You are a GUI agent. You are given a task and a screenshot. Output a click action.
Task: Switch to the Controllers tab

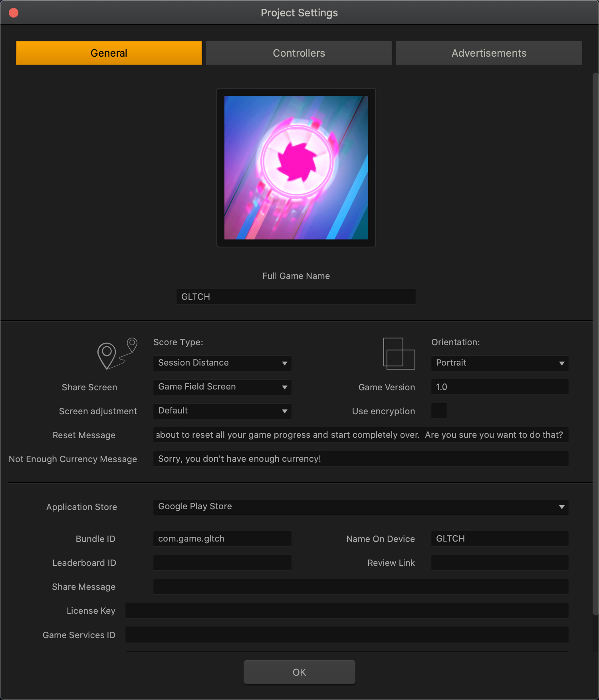click(299, 53)
